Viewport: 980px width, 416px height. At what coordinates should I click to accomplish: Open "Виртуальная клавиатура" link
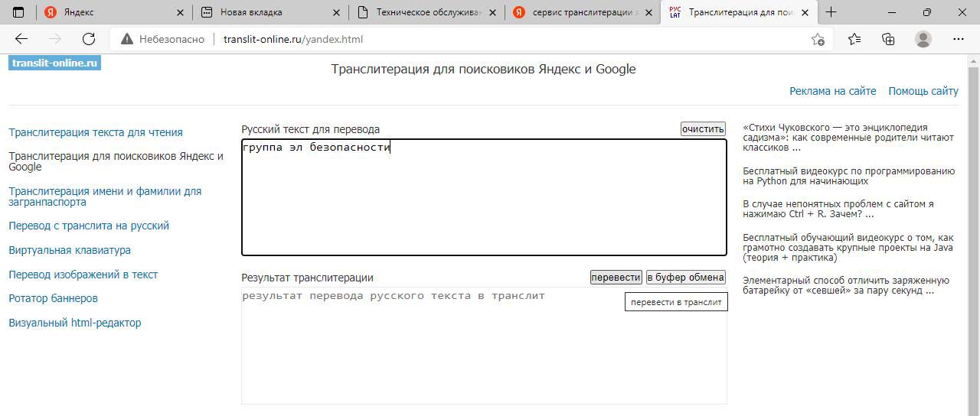70,250
